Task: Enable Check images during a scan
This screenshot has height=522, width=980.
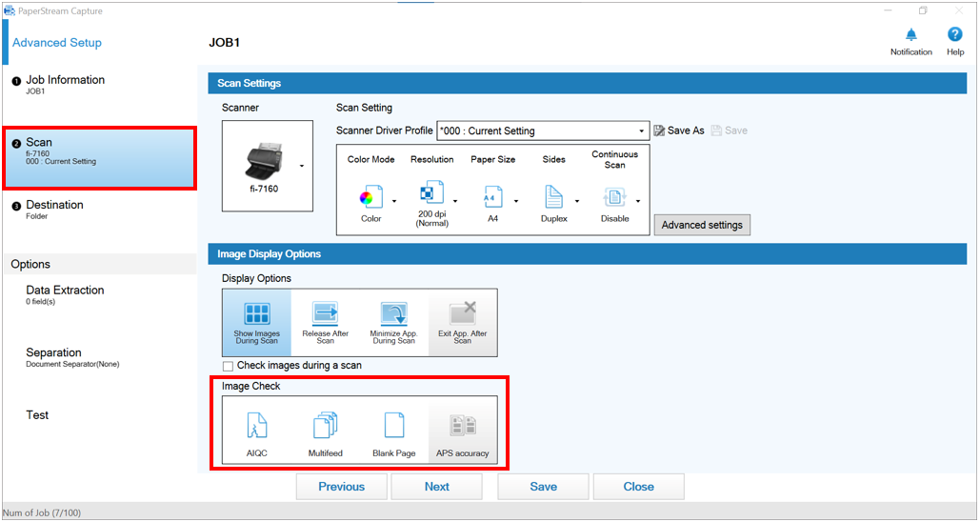Action: coord(229,366)
